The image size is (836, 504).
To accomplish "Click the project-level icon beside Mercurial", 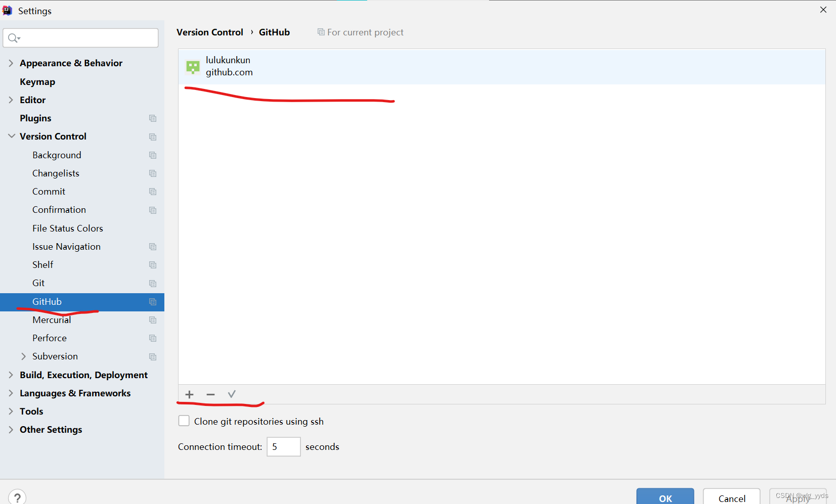I will pyautogui.click(x=153, y=320).
